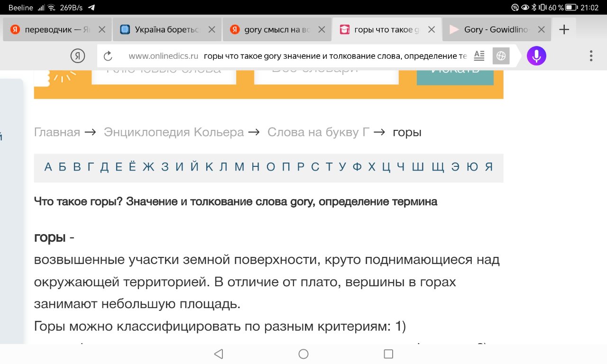The height and width of the screenshot is (364, 607).
Task: Activate Alice voice search microphone
Action: [x=536, y=56]
